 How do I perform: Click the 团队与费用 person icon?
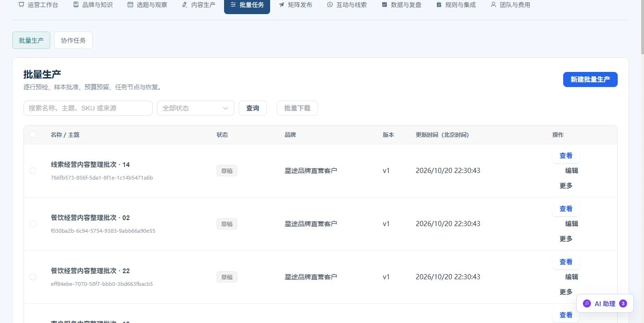pyautogui.click(x=493, y=5)
